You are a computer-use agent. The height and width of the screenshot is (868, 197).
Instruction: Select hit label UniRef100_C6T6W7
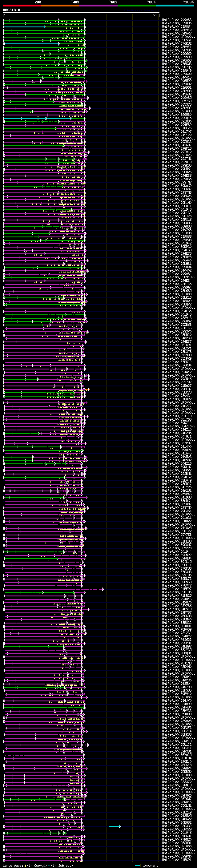177,799
